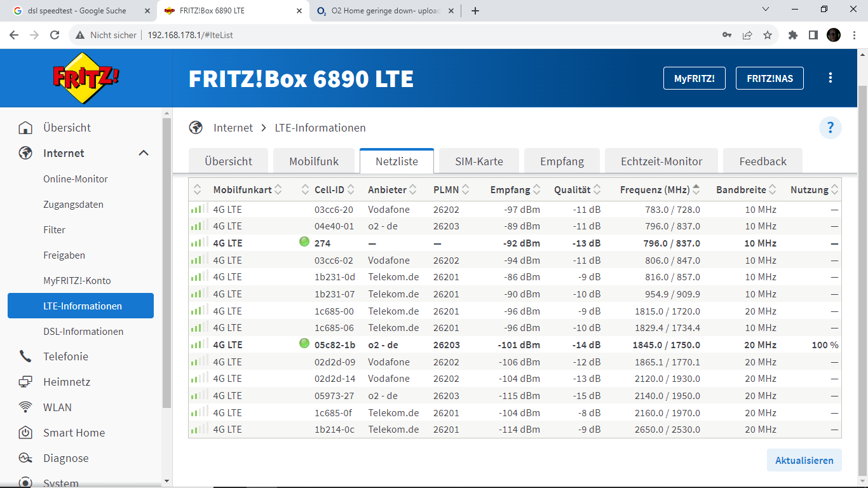The width and height of the screenshot is (868, 488).
Task: Click the Übersicht house icon in sidebar
Action: point(25,128)
